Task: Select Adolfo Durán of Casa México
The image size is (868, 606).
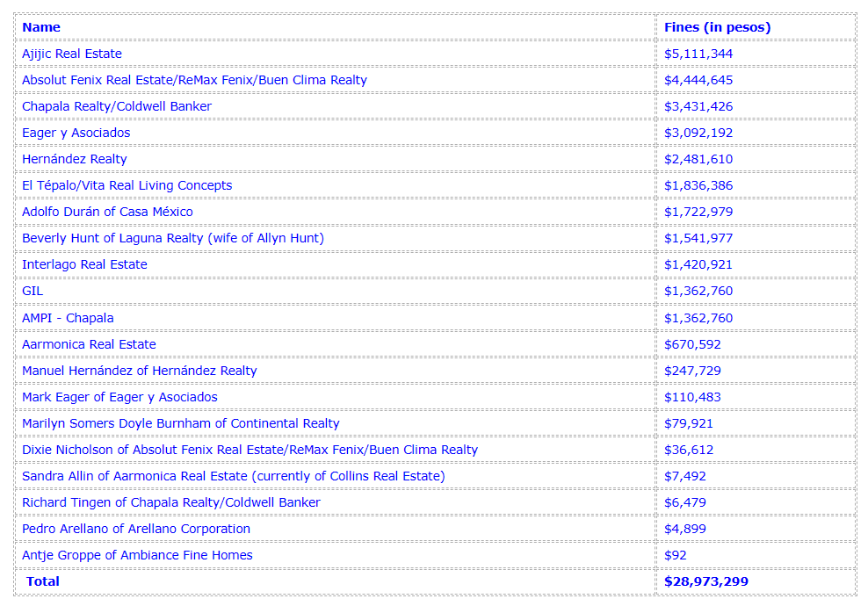Action: coord(107,212)
